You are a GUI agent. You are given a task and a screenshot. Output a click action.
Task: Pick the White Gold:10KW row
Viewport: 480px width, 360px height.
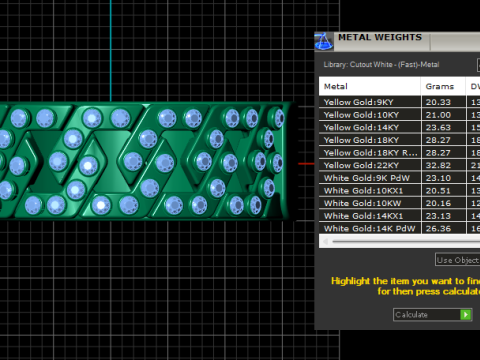(x=399, y=203)
